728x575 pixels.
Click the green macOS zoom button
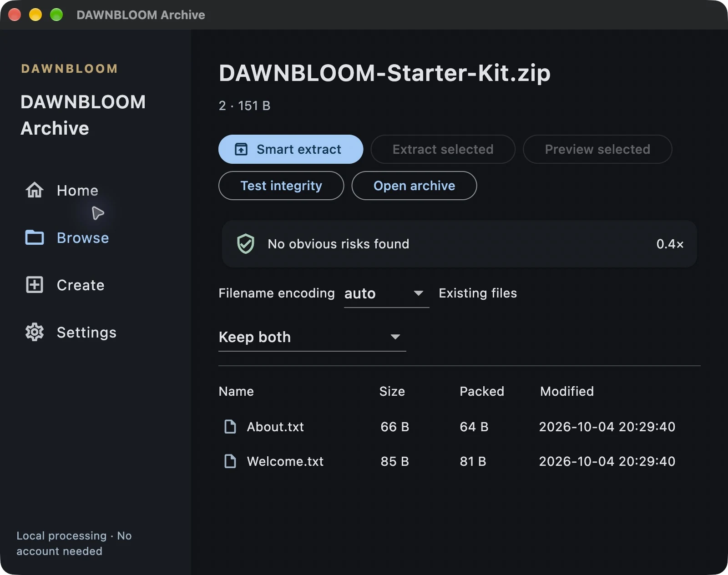tap(56, 15)
